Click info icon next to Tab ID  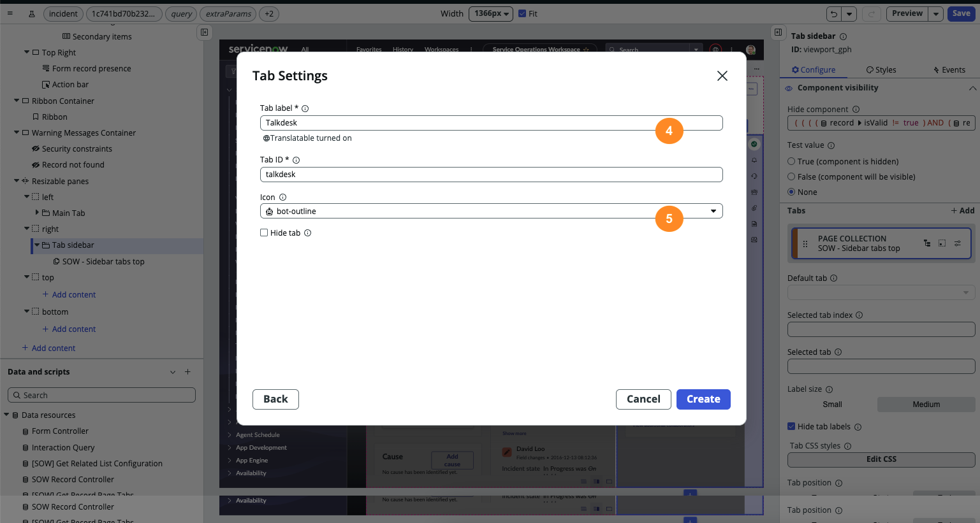click(x=296, y=160)
